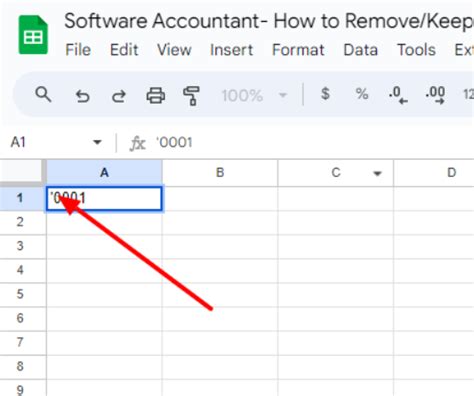
Task: Open the Format menu
Action: pos(298,50)
